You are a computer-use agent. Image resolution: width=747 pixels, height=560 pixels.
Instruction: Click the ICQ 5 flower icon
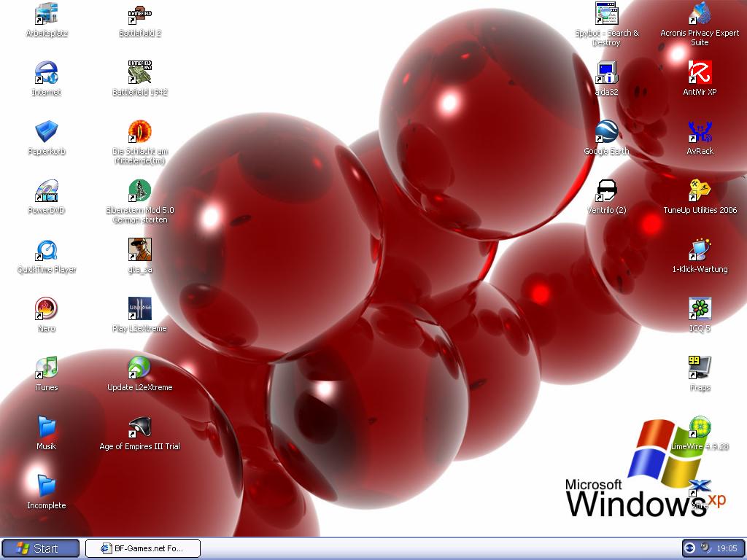coord(700,308)
